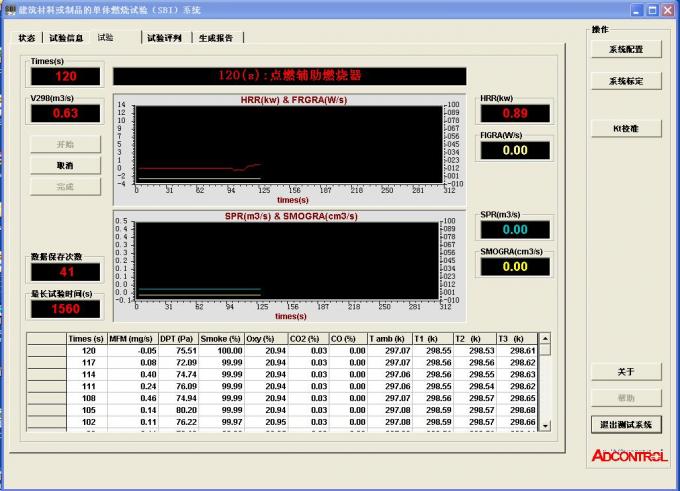Open the 关于 dialog

tap(626, 372)
